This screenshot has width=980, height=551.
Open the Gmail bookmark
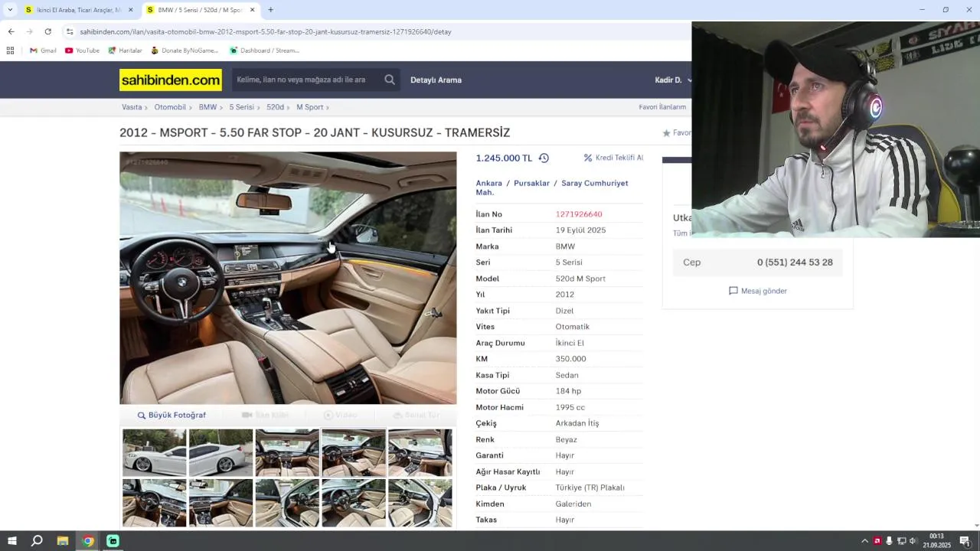point(43,51)
